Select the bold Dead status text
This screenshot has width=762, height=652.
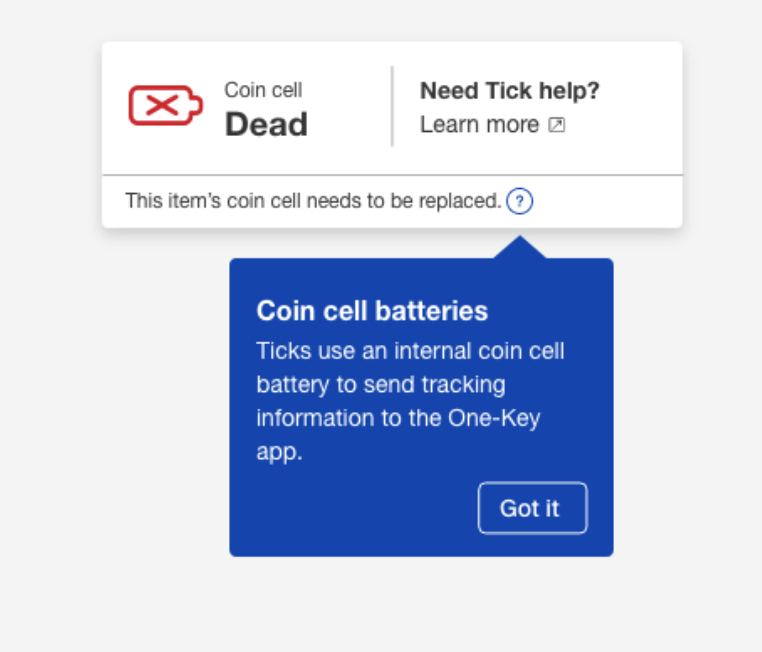(266, 124)
